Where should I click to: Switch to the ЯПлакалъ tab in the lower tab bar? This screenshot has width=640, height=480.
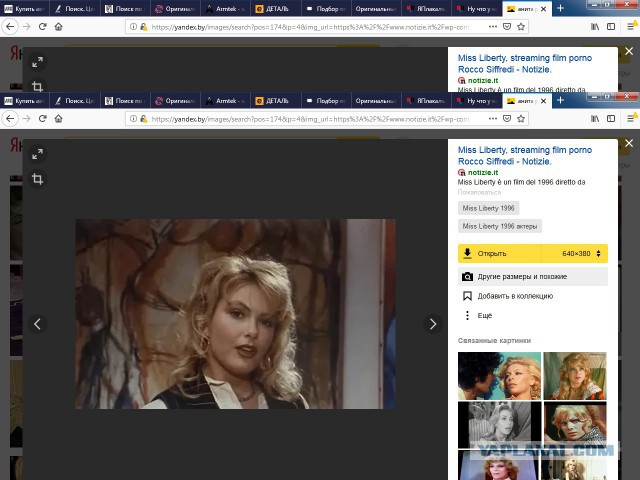[x=426, y=101]
